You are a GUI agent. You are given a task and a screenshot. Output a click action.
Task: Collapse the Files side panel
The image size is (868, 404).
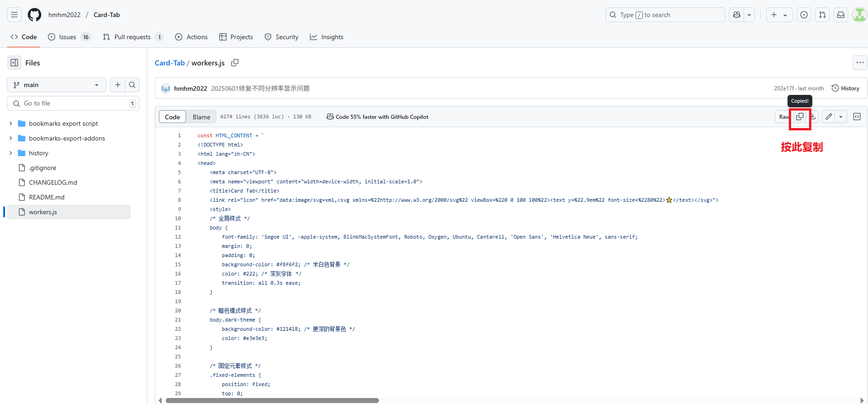coord(14,63)
